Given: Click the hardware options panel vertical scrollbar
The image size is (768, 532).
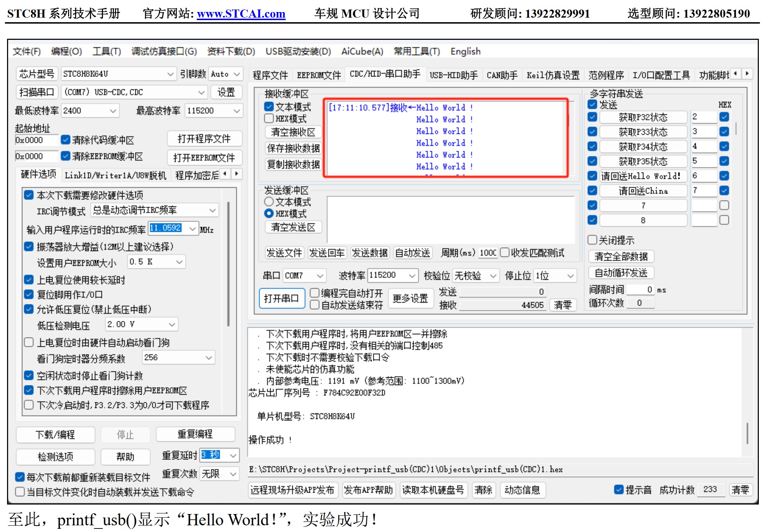Looking at the screenshot, I should point(228,264).
